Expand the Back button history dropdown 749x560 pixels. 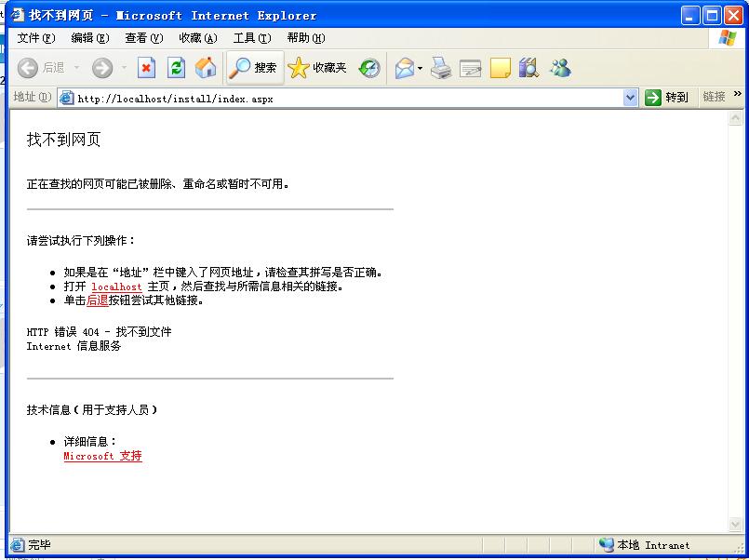tap(76, 68)
